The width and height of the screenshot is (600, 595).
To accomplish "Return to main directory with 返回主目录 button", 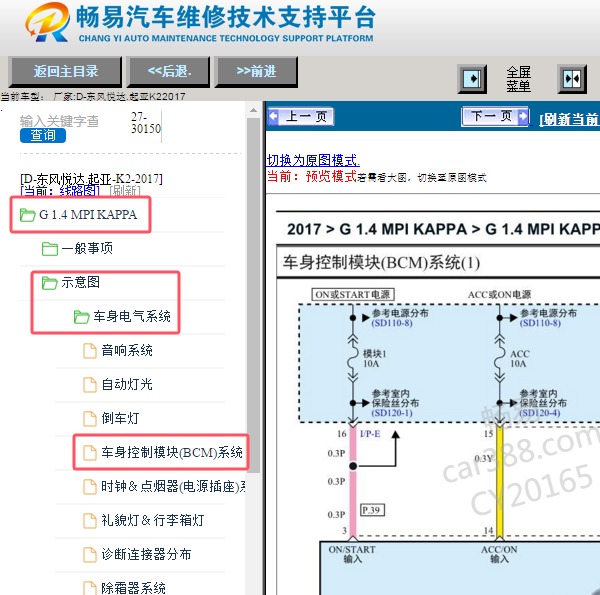I will point(65,72).
